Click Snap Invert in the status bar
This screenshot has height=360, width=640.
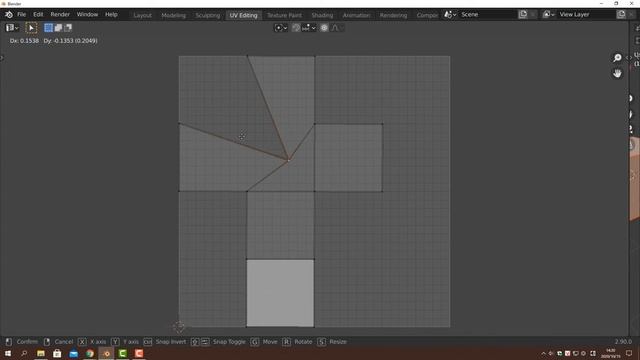pyautogui.click(x=164, y=342)
